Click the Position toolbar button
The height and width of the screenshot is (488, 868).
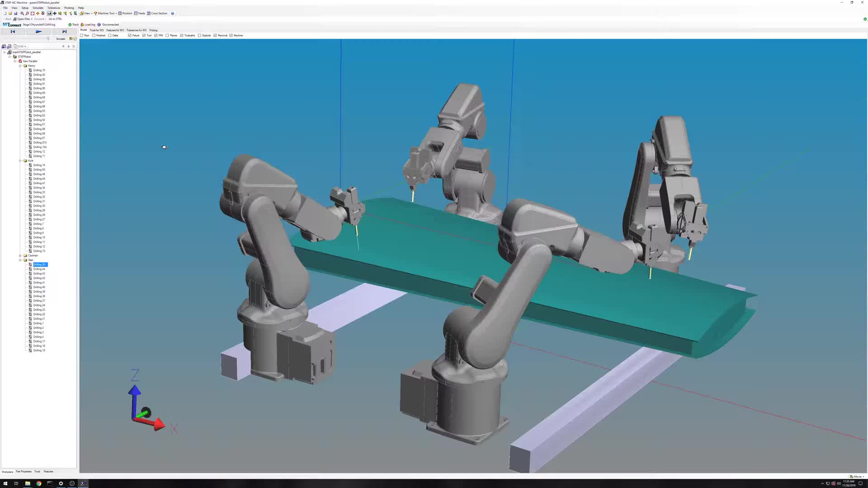125,13
